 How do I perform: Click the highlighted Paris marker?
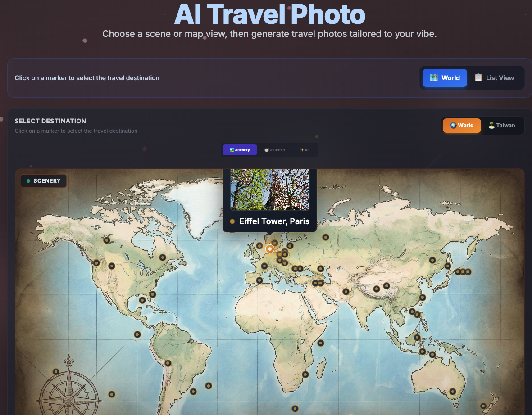[270, 249]
